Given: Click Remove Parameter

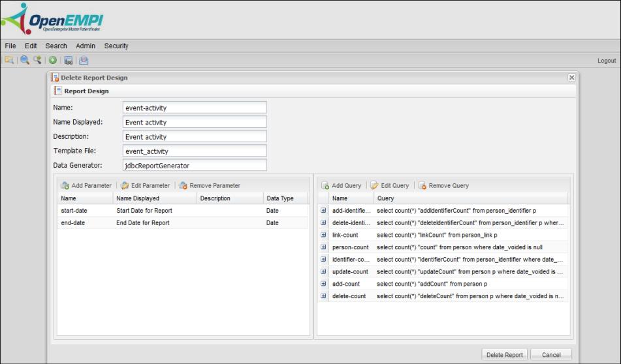Looking at the screenshot, I should tap(210, 185).
